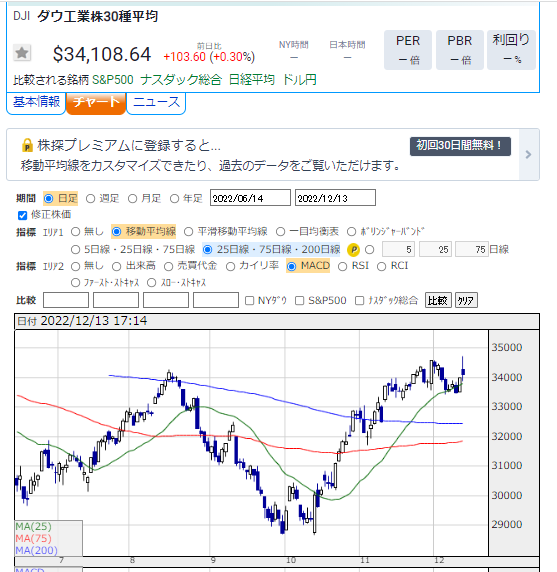The width and height of the screenshot is (557, 572).
Task: Click the first comparison code input
Action: click(x=66, y=300)
